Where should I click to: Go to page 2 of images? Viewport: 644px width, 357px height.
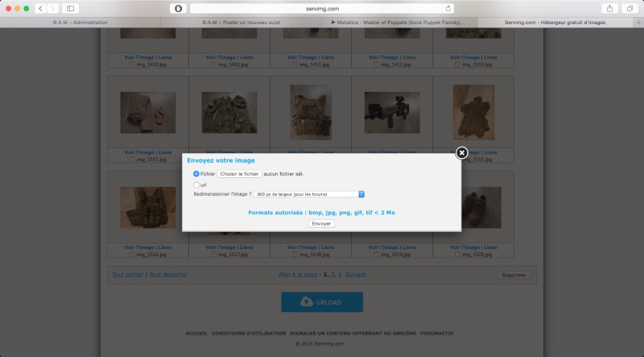pos(333,274)
